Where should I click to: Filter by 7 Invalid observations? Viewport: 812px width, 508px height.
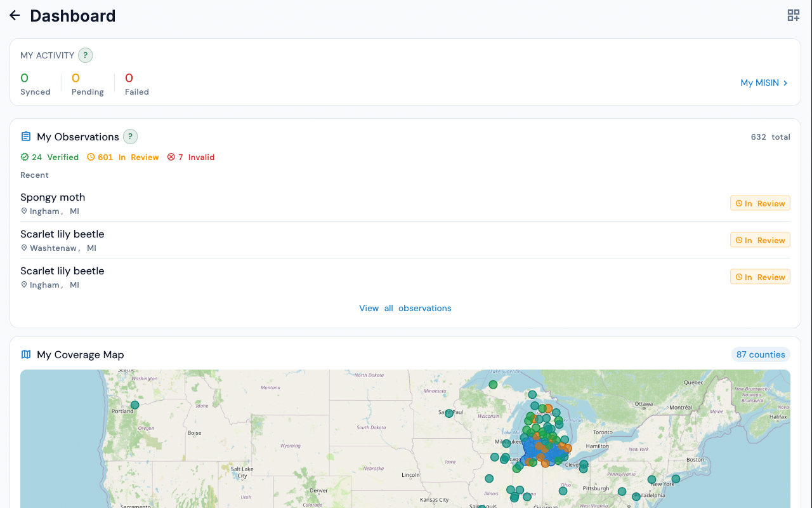coord(191,157)
